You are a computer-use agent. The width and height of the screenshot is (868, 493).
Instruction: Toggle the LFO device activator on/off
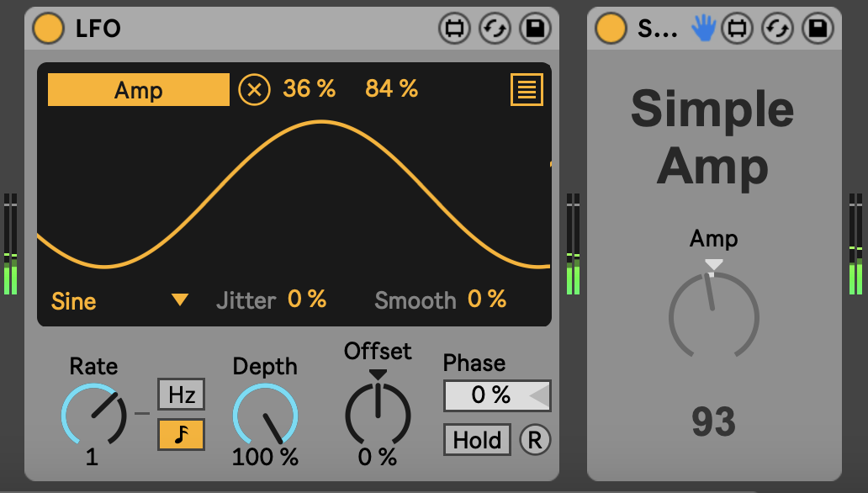(x=48, y=29)
